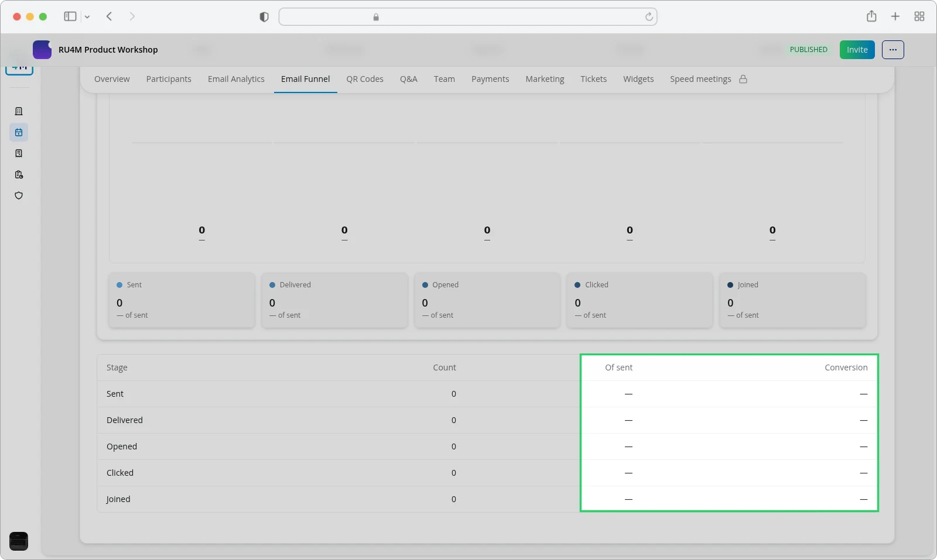Open the Marketing tab
Screen dimensions: 937x560
tap(545, 79)
